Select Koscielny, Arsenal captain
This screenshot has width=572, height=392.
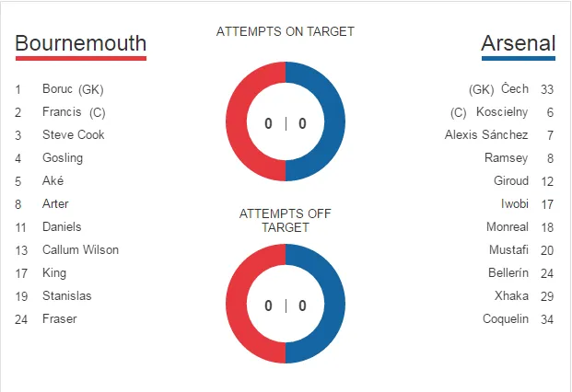[x=502, y=112]
